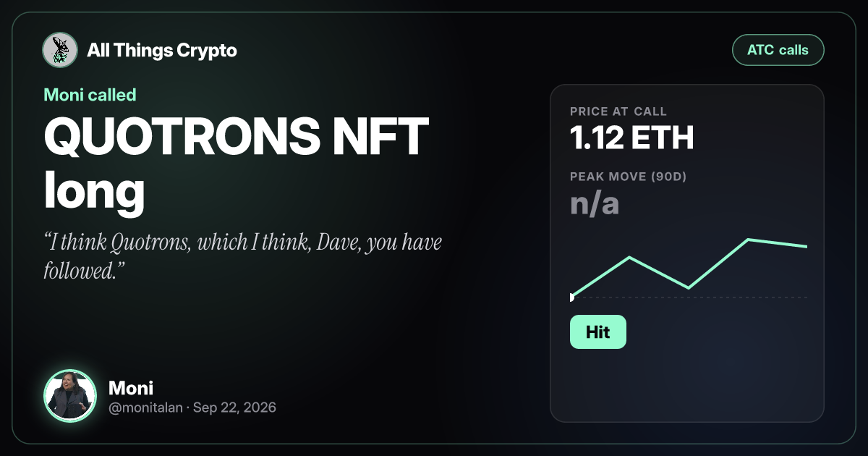
Task: Click the Sep 22, 2026 date
Action: pos(234,408)
